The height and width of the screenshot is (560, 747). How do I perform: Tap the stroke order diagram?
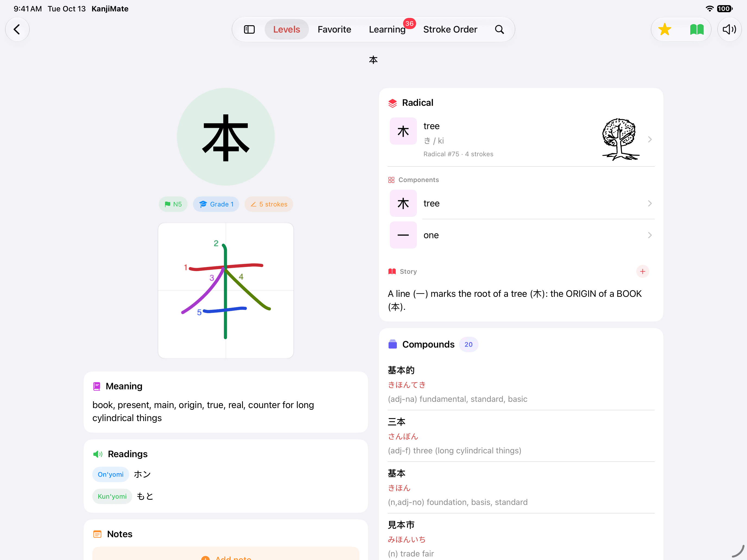click(x=226, y=290)
